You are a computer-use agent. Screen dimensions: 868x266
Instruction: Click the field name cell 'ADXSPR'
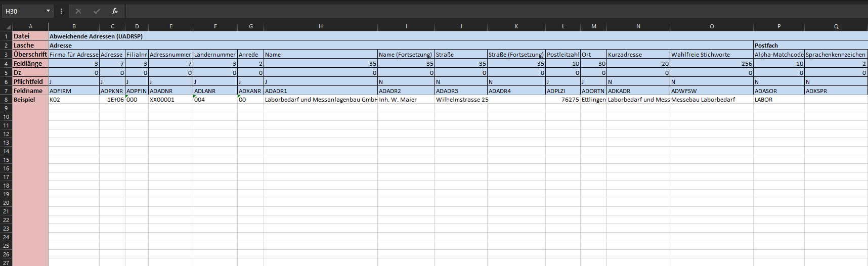coord(836,91)
